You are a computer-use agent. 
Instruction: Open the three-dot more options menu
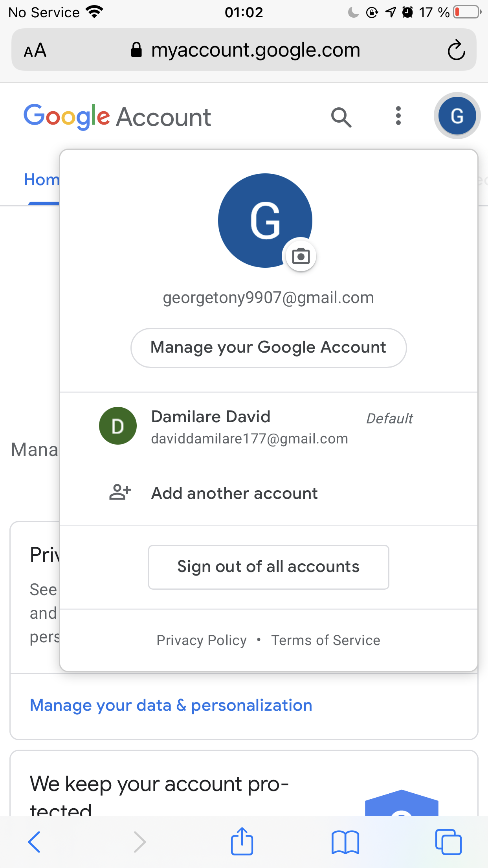(398, 116)
